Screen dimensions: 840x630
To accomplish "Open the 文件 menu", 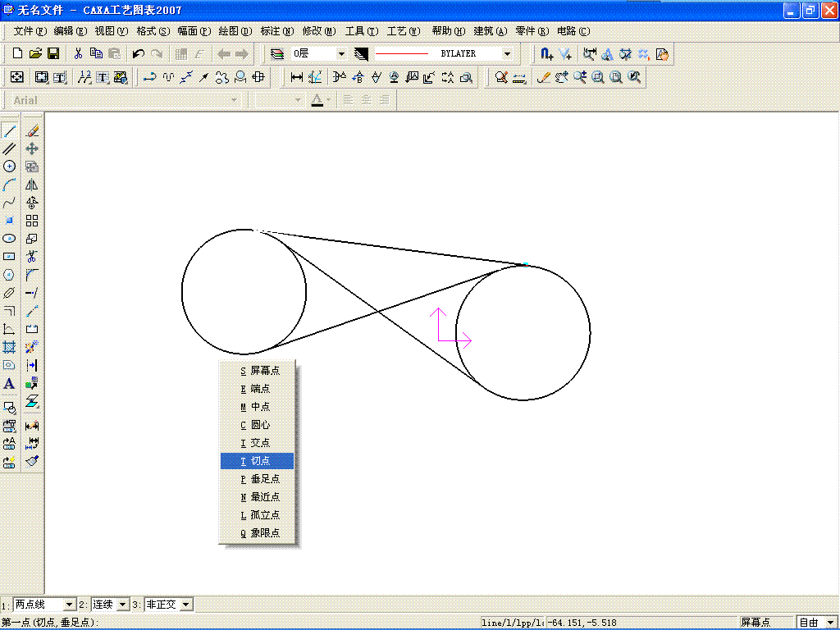I will (30, 31).
